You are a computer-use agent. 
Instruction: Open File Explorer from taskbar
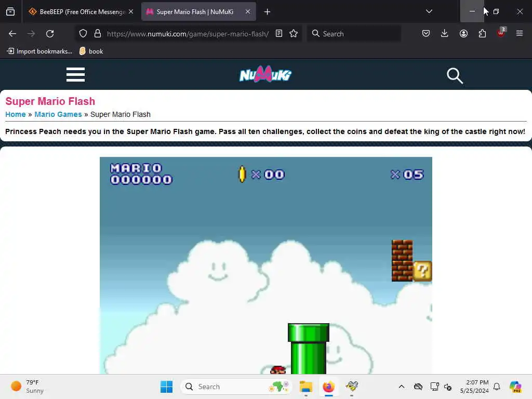(x=305, y=387)
